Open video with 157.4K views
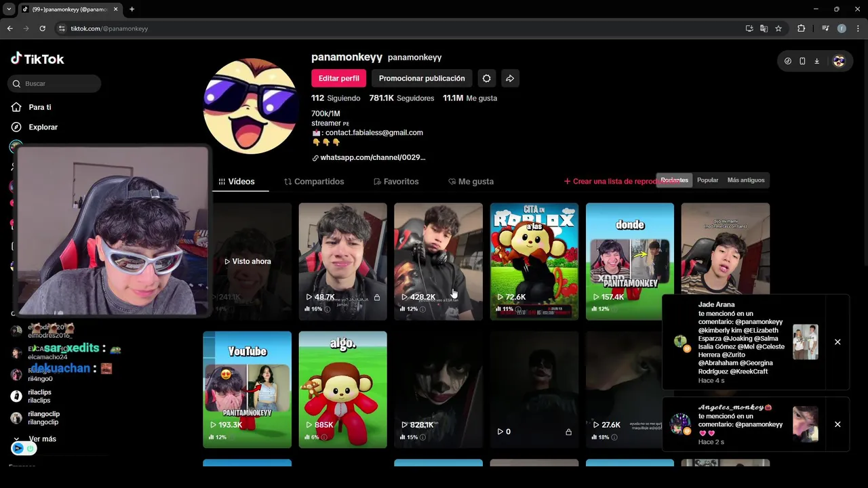The image size is (868, 488). tap(630, 261)
